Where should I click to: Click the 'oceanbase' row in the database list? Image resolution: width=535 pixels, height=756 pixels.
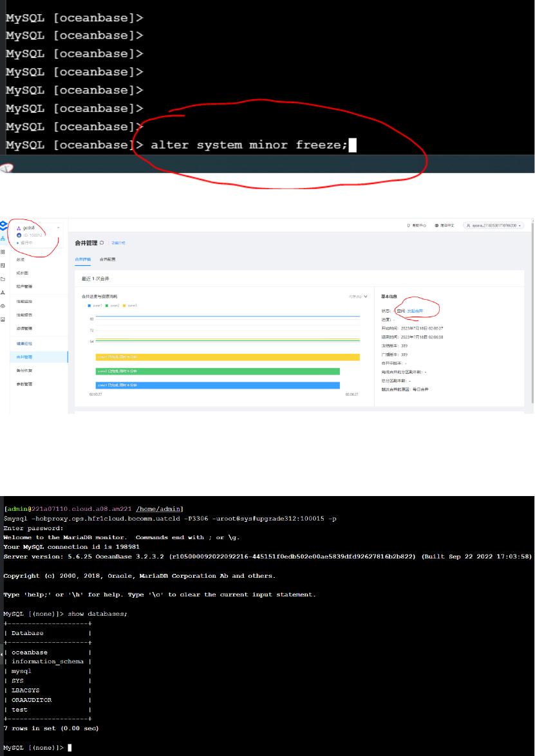pyautogui.click(x=30, y=652)
